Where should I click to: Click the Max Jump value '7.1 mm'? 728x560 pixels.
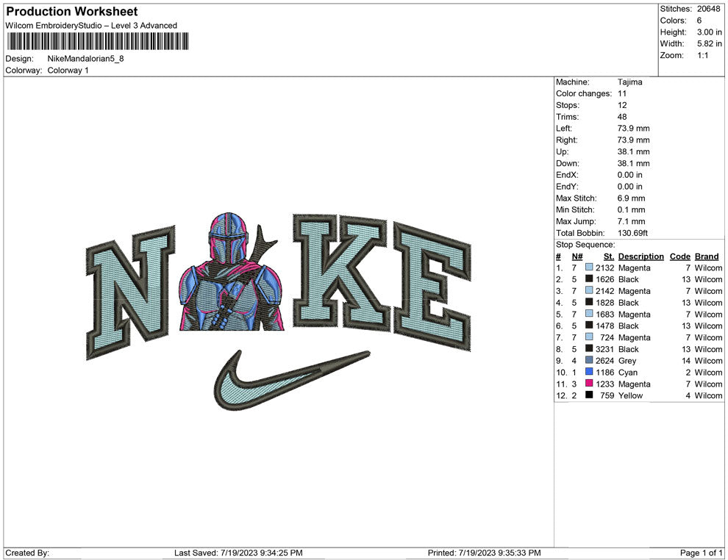tap(632, 221)
